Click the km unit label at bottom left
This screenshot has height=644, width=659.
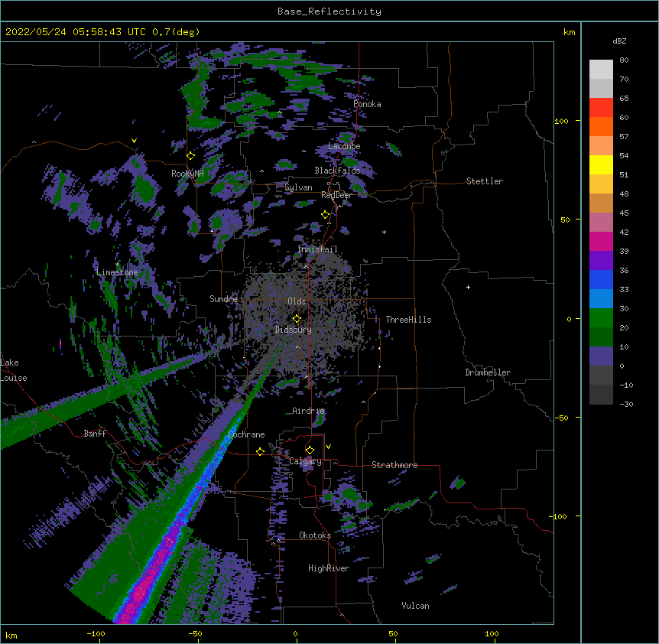(x=11, y=635)
